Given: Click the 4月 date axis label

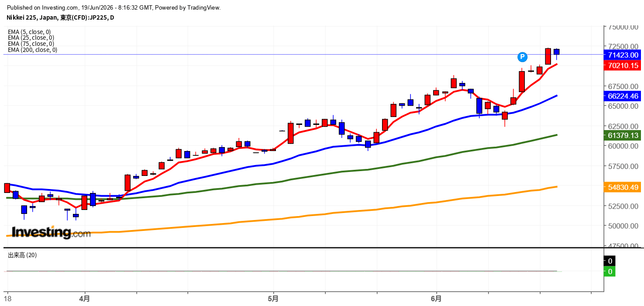Looking at the screenshot, I should tap(85, 299).
